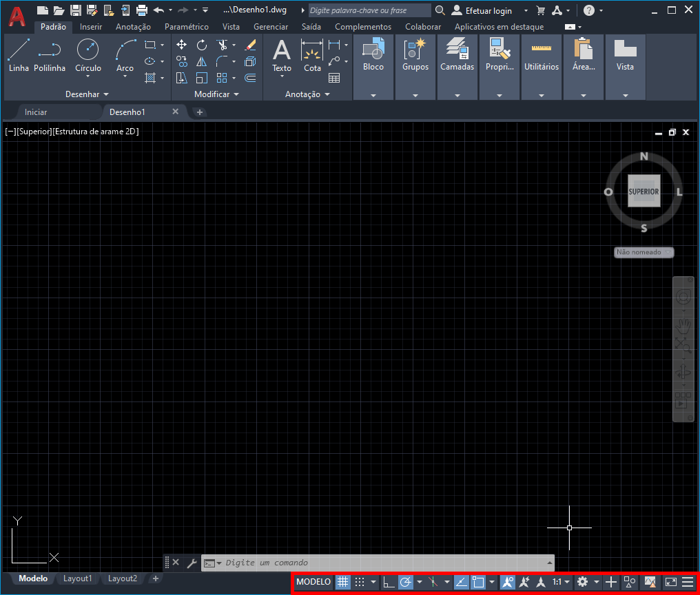Insert a Table from Anotação panel
700x595 pixels.
coord(334,78)
